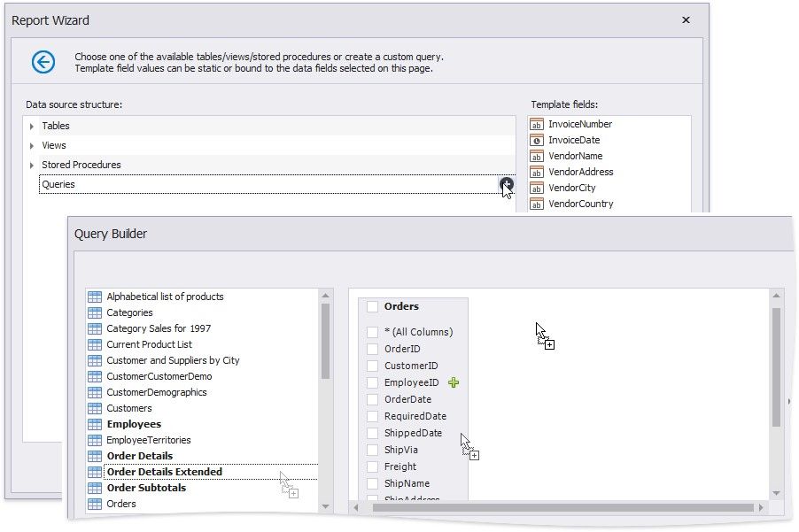The image size is (799, 532).
Task: Select Order Details Extended in table list
Action: pos(164,472)
